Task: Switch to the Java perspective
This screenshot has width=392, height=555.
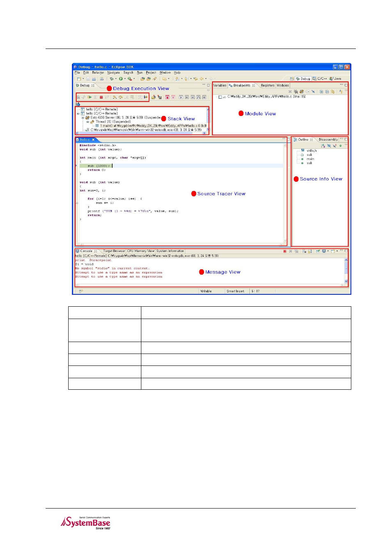Action: point(335,79)
